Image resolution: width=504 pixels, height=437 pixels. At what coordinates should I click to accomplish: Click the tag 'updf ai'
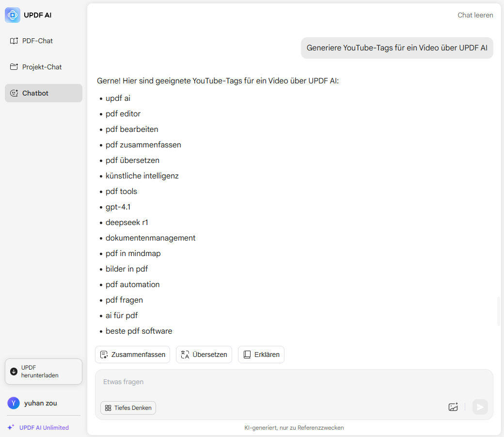[118, 98]
